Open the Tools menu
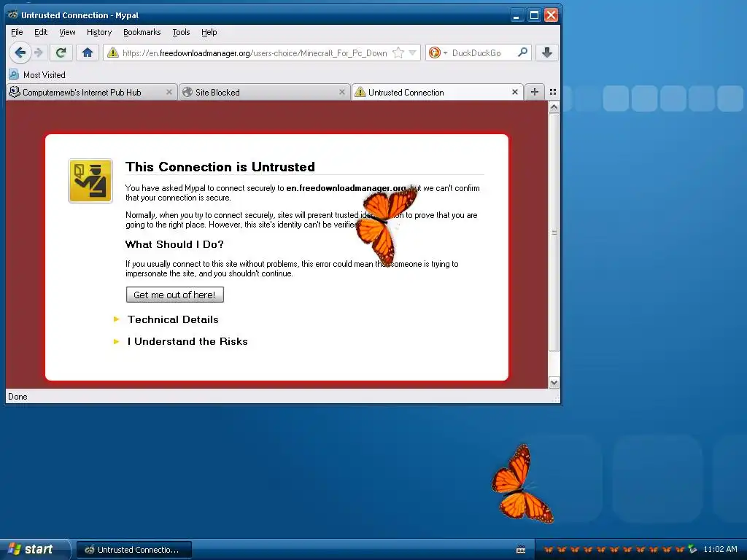747x560 pixels. 181,32
